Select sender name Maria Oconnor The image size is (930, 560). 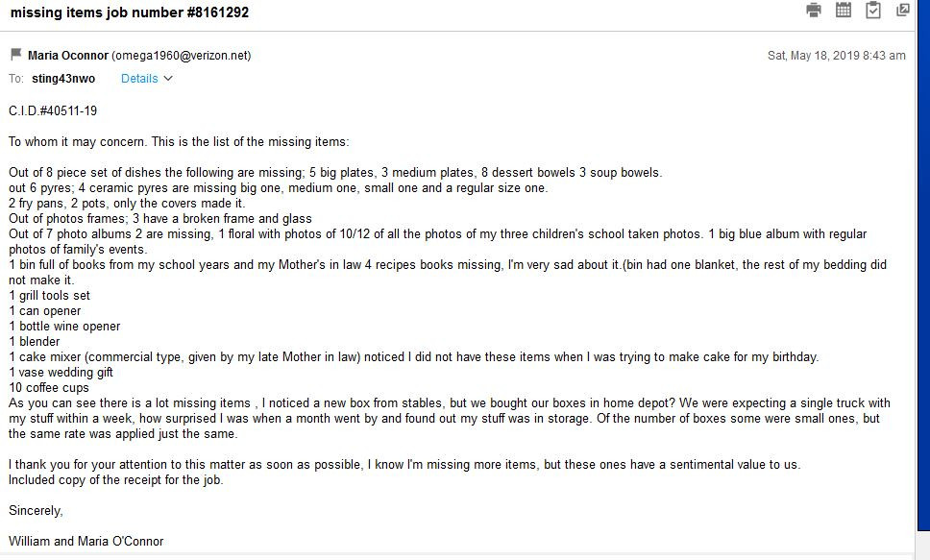pyautogui.click(x=68, y=56)
